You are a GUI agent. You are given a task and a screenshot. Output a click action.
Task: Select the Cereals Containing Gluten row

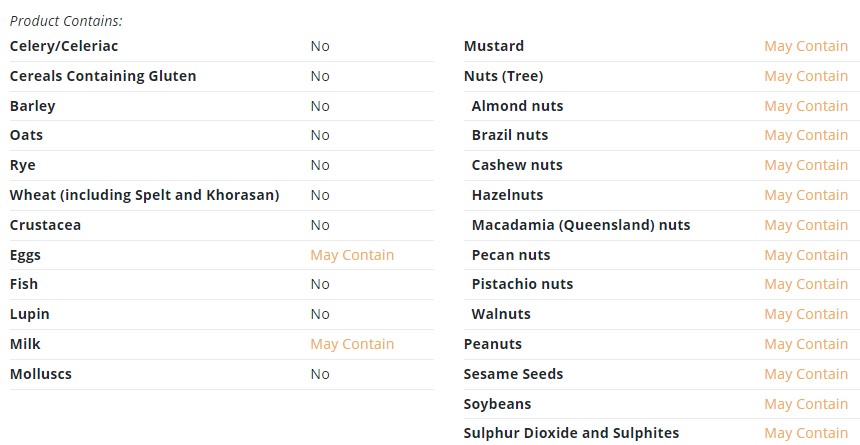click(x=222, y=76)
